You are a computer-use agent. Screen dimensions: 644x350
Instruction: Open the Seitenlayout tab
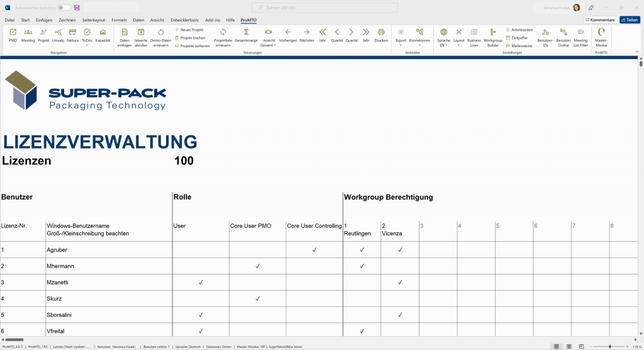94,20
